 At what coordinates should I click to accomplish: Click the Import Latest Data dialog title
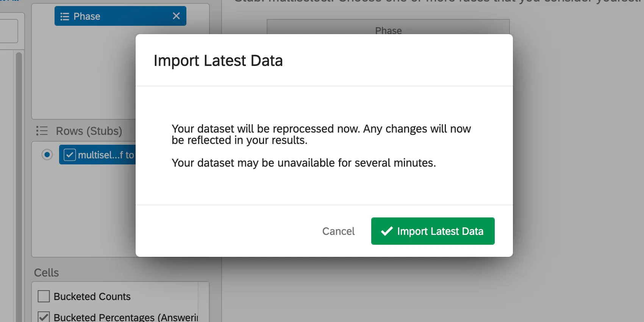click(x=218, y=61)
